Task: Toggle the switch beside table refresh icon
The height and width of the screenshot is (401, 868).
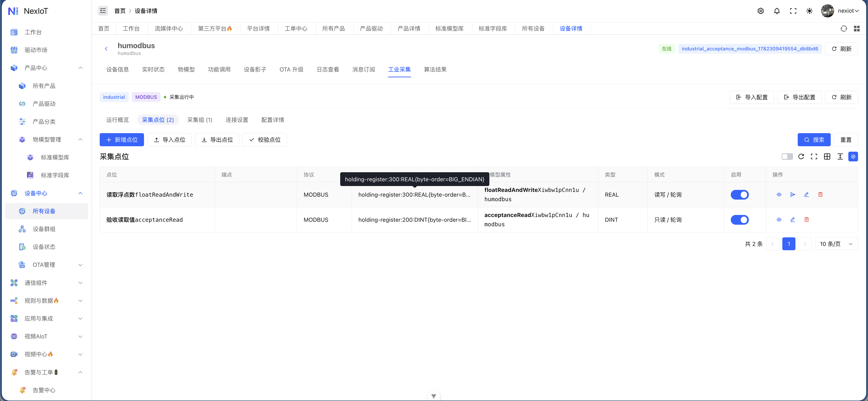Action: [x=787, y=156]
